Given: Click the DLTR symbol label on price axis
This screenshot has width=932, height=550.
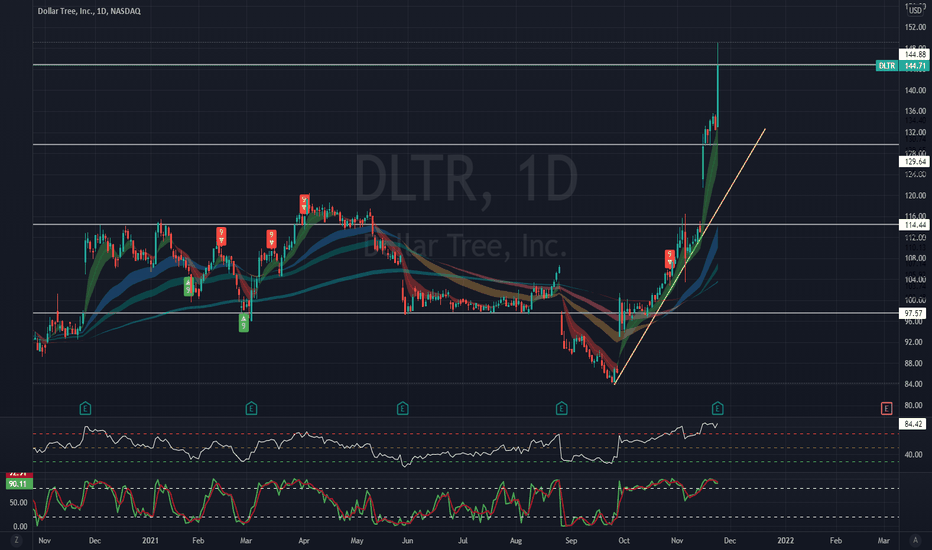Looking at the screenshot, I should 887,65.
